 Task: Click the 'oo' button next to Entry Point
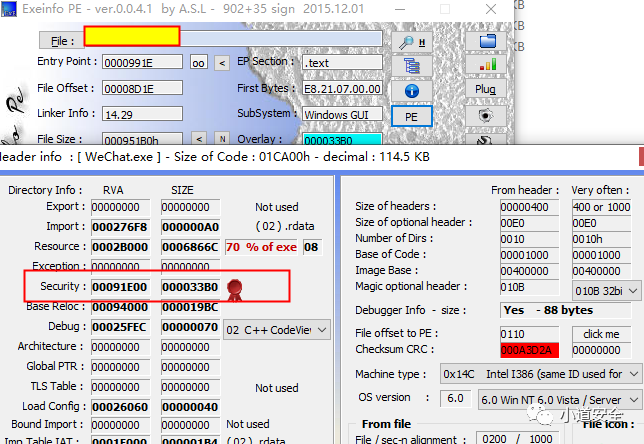coord(199,63)
